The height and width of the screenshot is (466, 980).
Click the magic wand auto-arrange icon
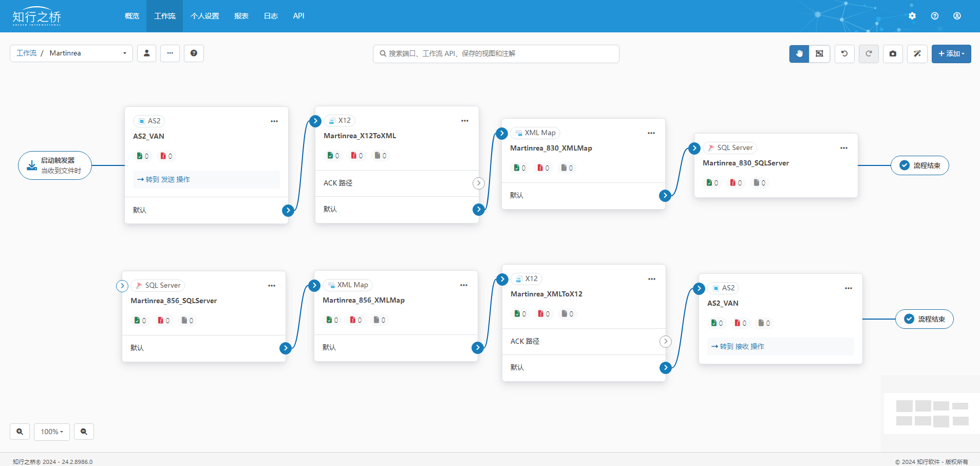tap(917, 54)
